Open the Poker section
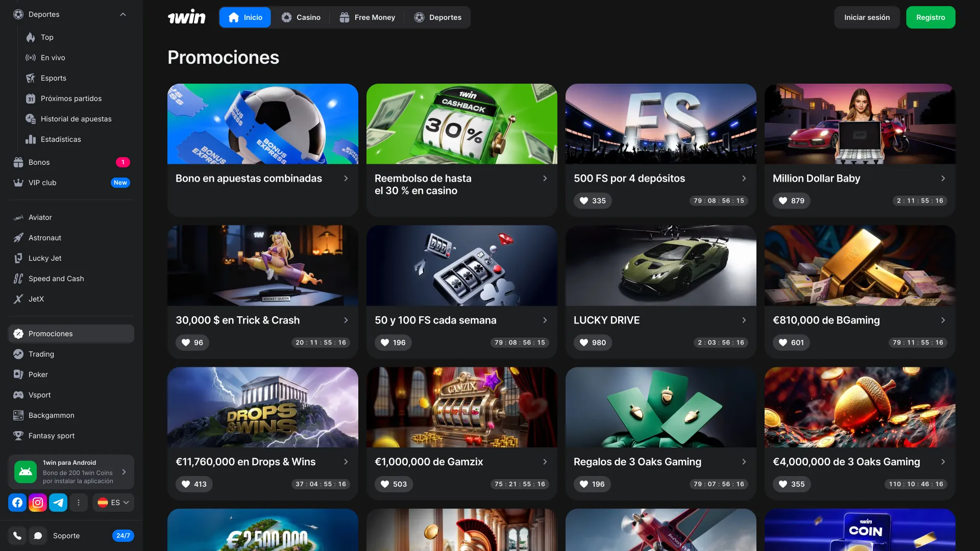Image resolution: width=980 pixels, height=551 pixels. [37, 374]
